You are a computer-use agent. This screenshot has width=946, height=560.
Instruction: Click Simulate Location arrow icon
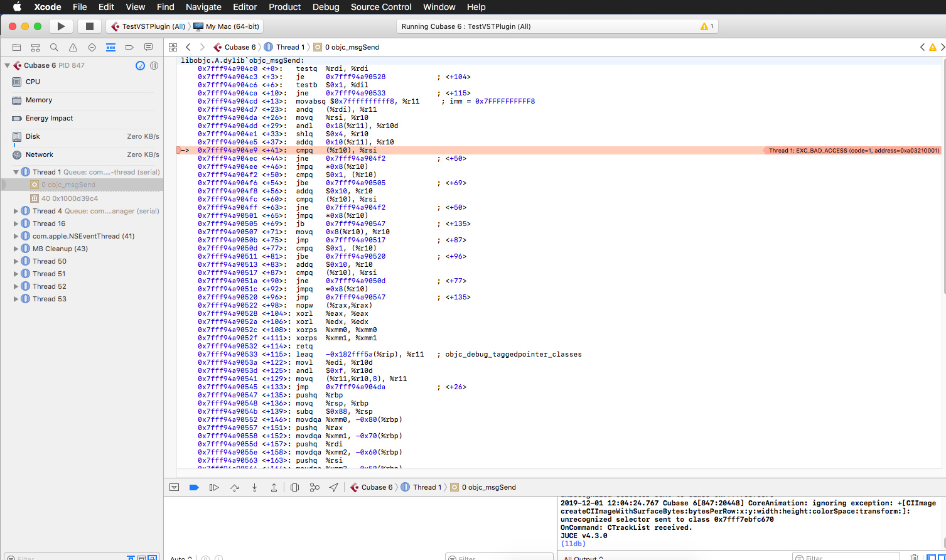click(x=334, y=487)
